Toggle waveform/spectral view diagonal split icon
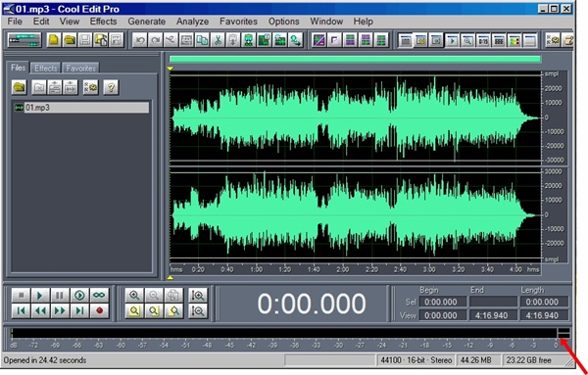The height and width of the screenshot is (375, 588). pos(318,40)
